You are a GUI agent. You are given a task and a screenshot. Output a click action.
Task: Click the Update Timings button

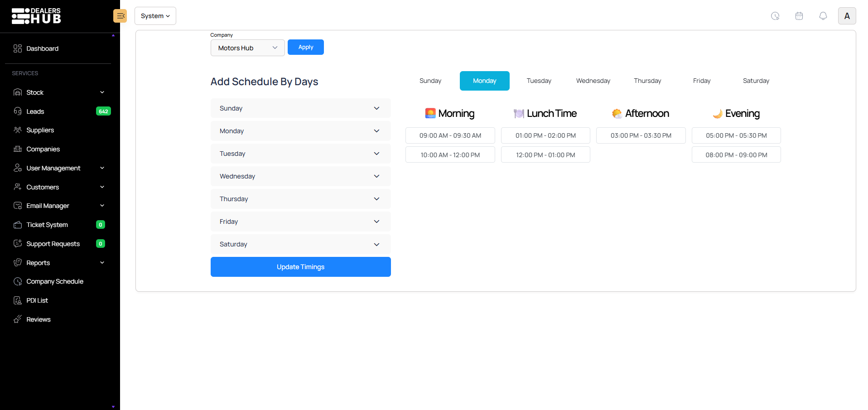(x=300, y=267)
